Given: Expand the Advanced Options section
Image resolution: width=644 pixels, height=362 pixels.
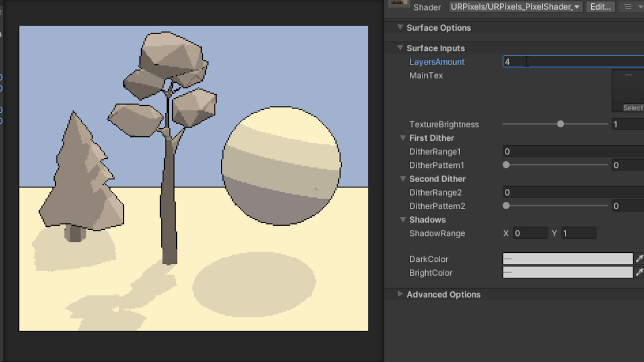Looking at the screenshot, I should (400, 294).
